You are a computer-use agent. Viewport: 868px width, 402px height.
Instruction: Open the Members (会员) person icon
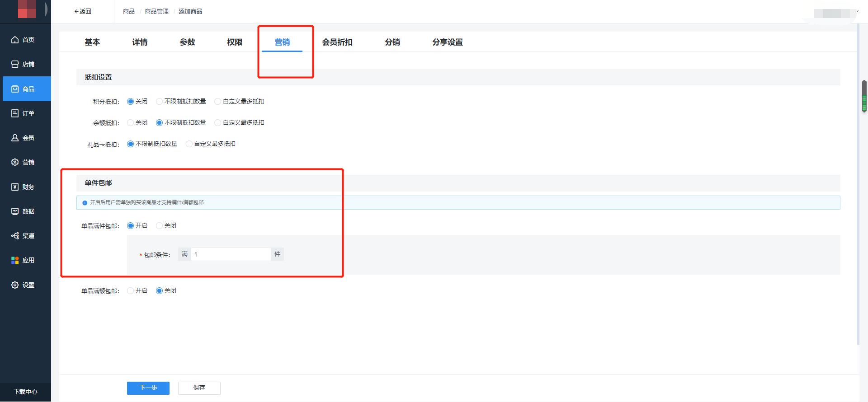pos(15,138)
